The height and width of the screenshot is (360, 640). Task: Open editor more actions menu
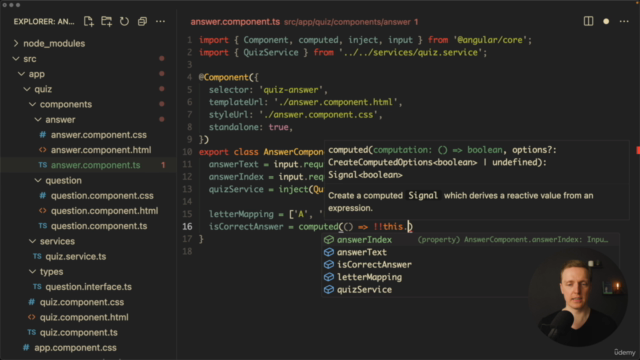(x=624, y=21)
